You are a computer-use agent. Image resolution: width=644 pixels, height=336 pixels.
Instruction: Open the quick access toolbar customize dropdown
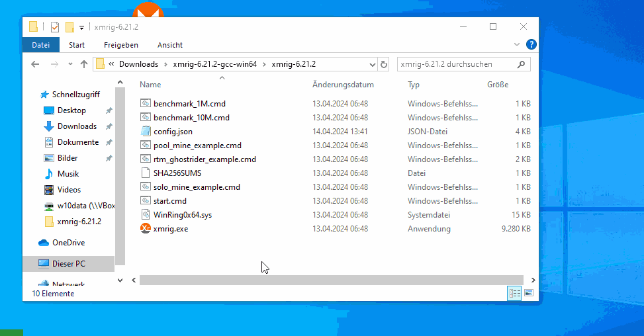pyautogui.click(x=81, y=28)
